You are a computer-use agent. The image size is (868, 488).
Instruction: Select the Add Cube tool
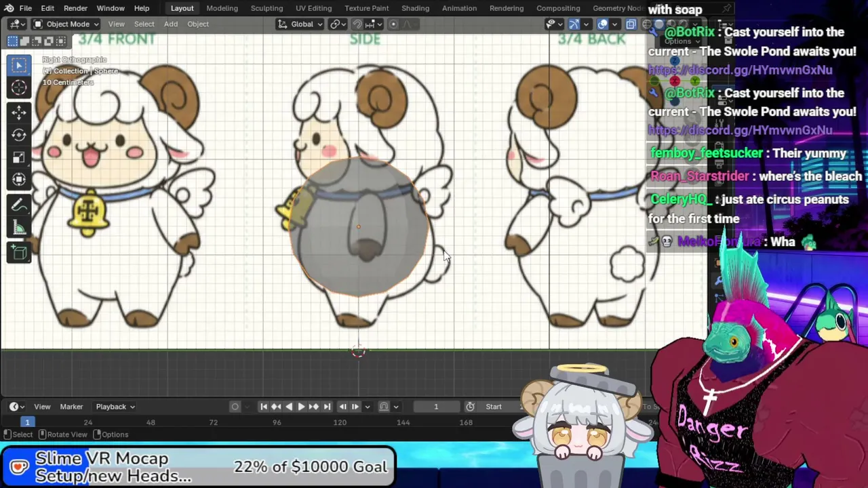click(x=19, y=253)
